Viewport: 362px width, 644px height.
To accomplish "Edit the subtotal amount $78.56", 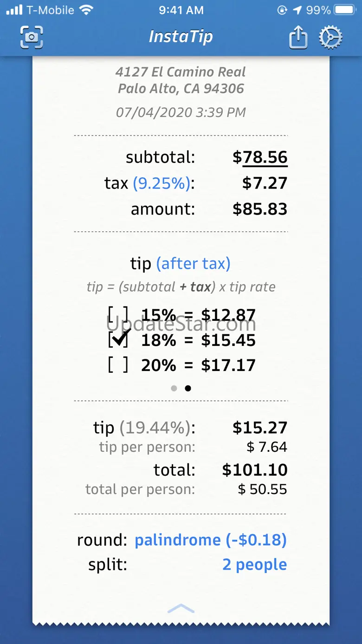I will (x=265, y=157).
